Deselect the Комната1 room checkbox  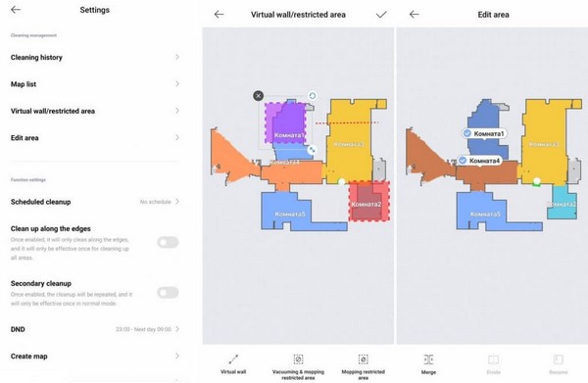(466, 133)
